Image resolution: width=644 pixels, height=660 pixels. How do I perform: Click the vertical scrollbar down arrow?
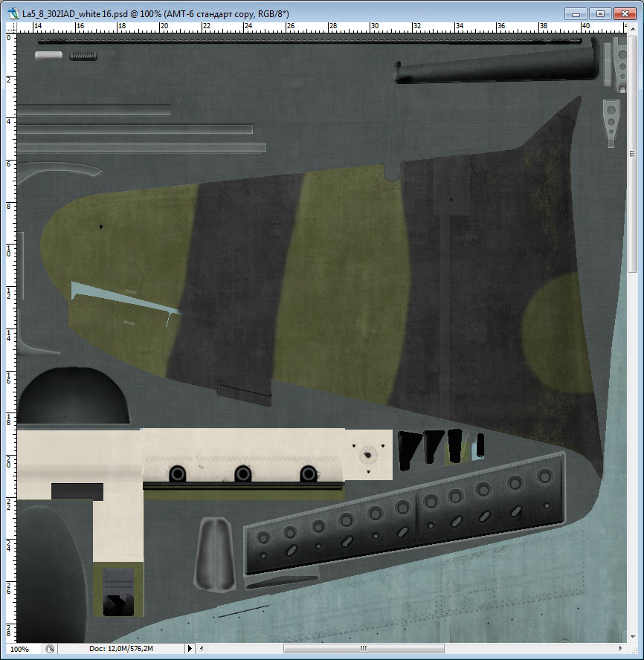tap(632, 637)
